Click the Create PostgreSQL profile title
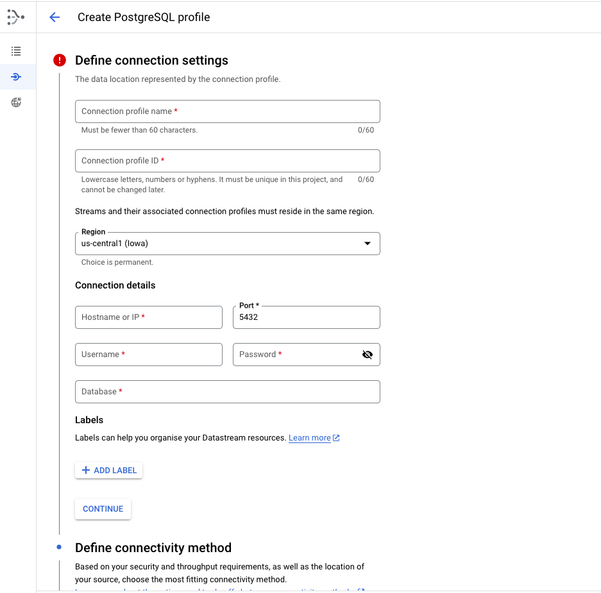The image size is (601, 593). (x=144, y=17)
